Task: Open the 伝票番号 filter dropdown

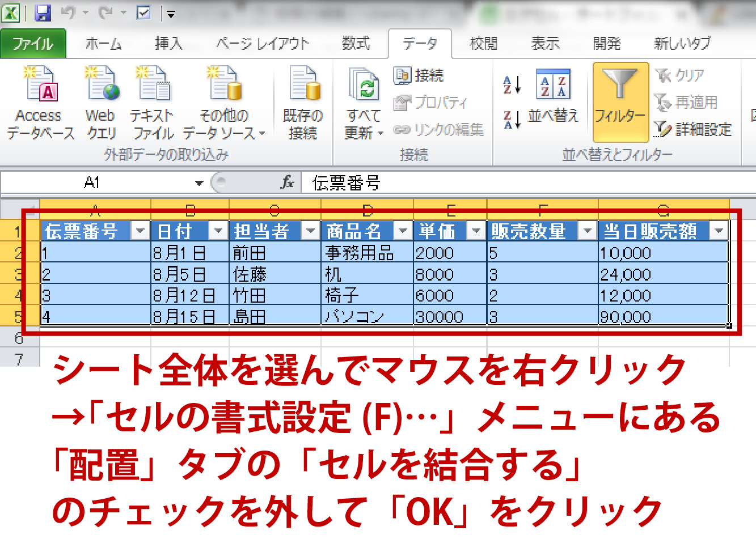Action: click(140, 231)
